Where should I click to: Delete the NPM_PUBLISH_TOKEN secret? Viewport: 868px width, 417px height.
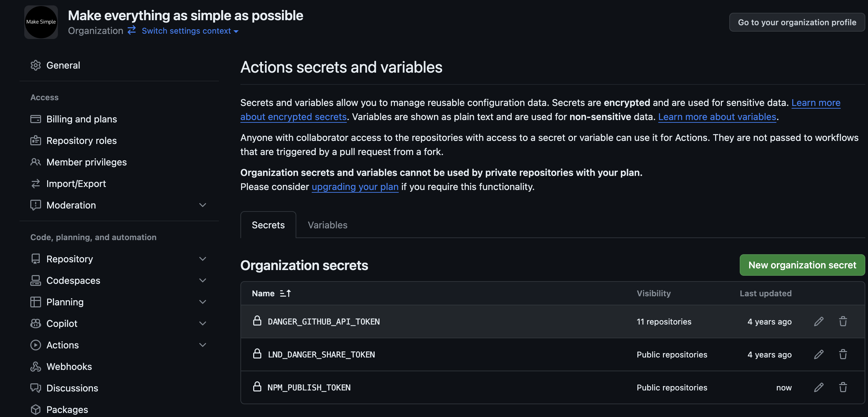(x=843, y=387)
